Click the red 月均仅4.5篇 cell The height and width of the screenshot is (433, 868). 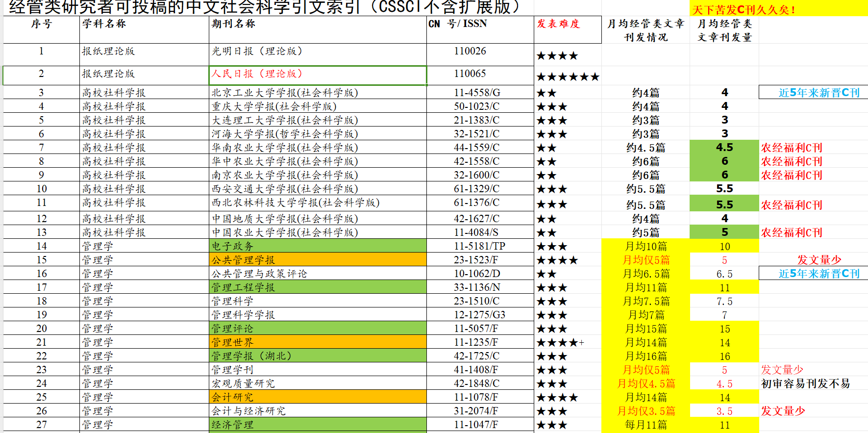[x=646, y=383]
